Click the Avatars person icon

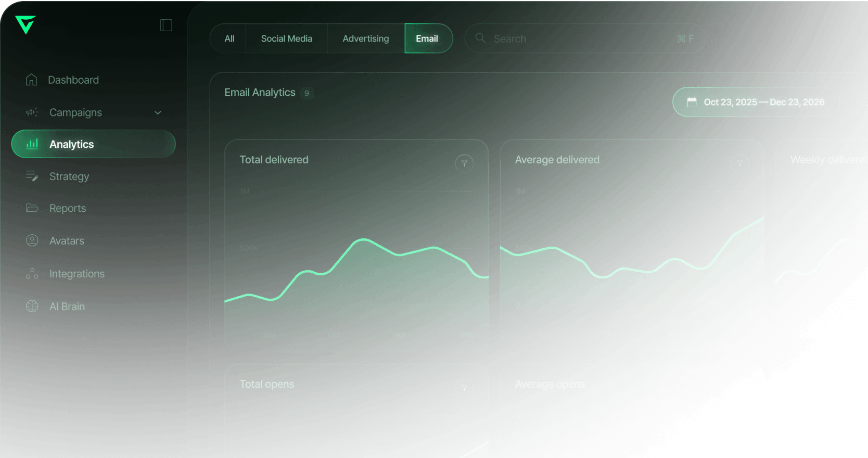(32, 240)
